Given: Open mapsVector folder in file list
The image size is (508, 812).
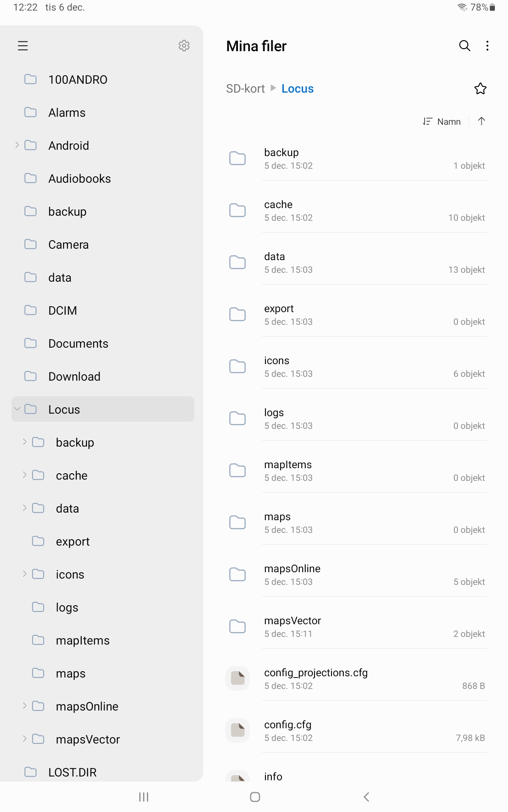Looking at the screenshot, I should point(292,626).
